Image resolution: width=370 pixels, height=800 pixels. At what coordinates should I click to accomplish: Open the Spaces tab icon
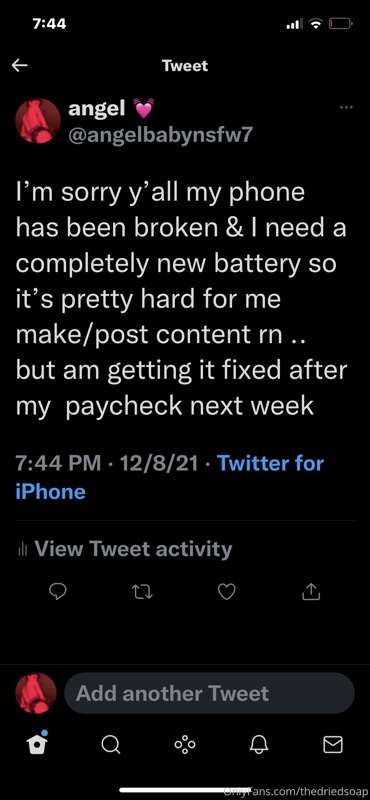185,745
